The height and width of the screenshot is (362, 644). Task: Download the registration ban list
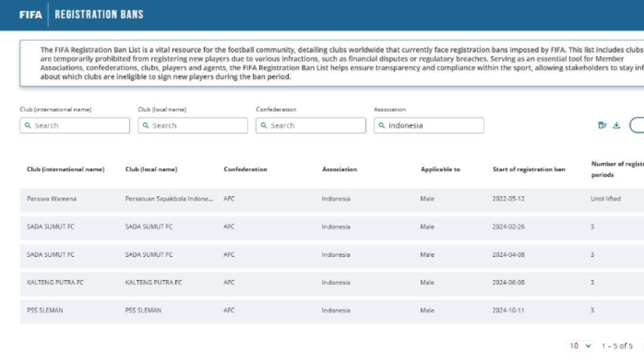pyautogui.click(x=617, y=125)
